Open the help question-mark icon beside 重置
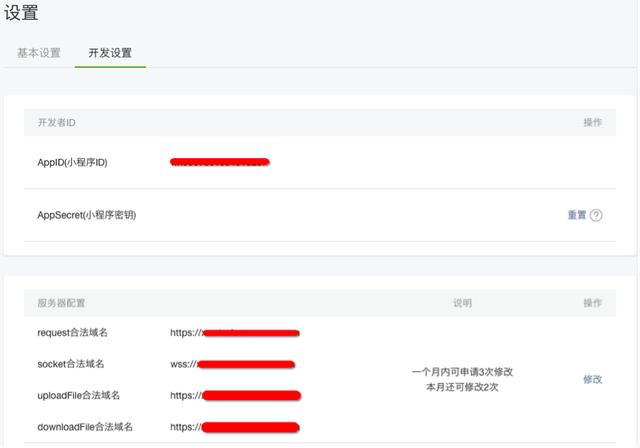 coord(596,215)
